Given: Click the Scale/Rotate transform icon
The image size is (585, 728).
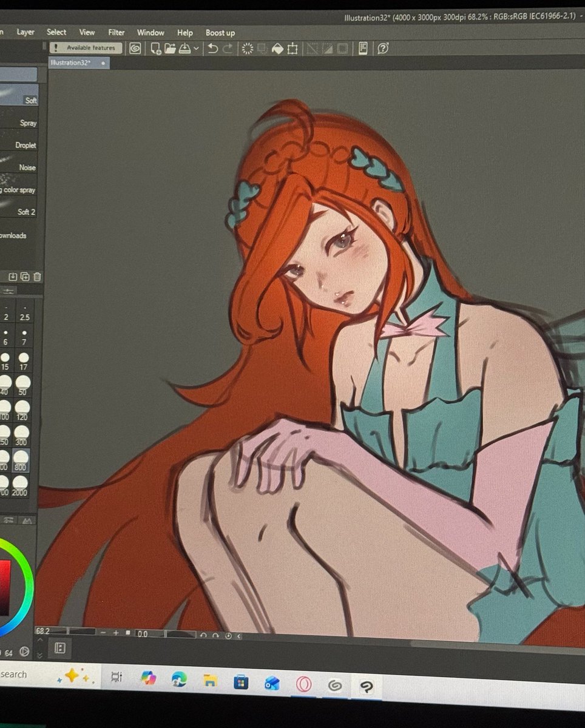Looking at the screenshot, I should (292, 49).
